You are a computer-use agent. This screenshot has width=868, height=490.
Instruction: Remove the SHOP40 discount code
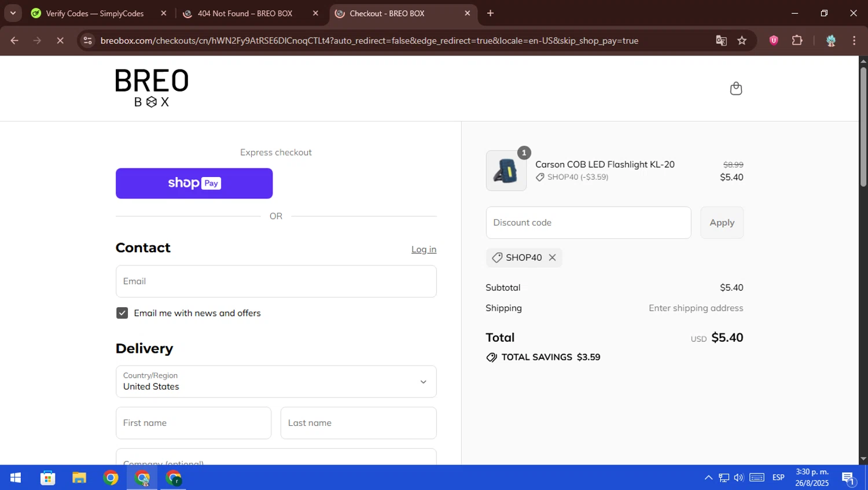point(552,257)
